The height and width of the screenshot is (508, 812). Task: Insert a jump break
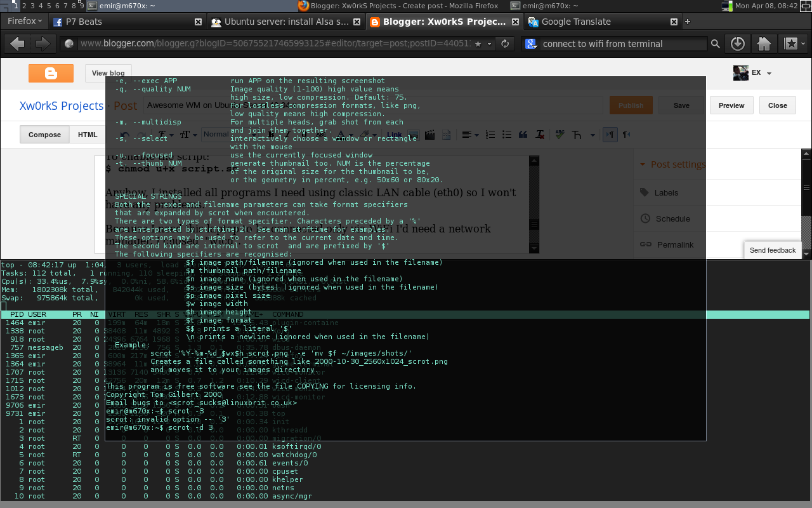(x=446, y=135)
